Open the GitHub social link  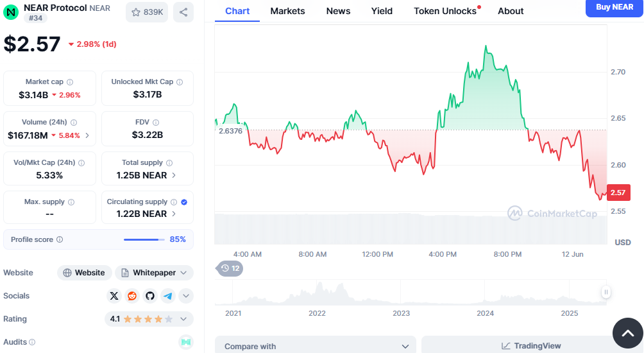(150, 296)
